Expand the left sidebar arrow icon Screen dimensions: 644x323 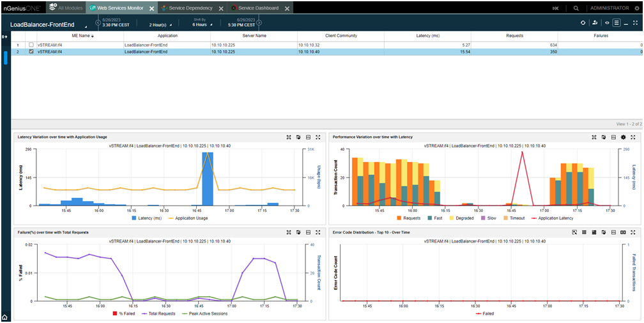[x=5, y=37]
